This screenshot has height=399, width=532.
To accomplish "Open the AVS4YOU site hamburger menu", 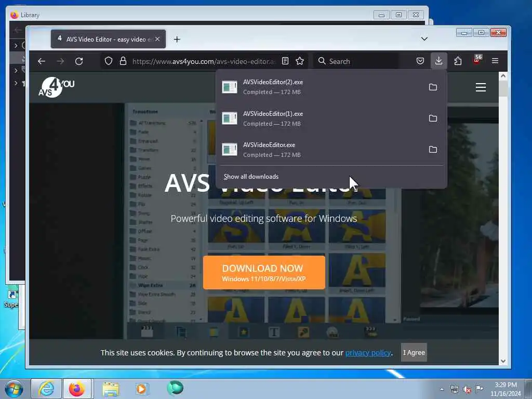I will (481, 87).
